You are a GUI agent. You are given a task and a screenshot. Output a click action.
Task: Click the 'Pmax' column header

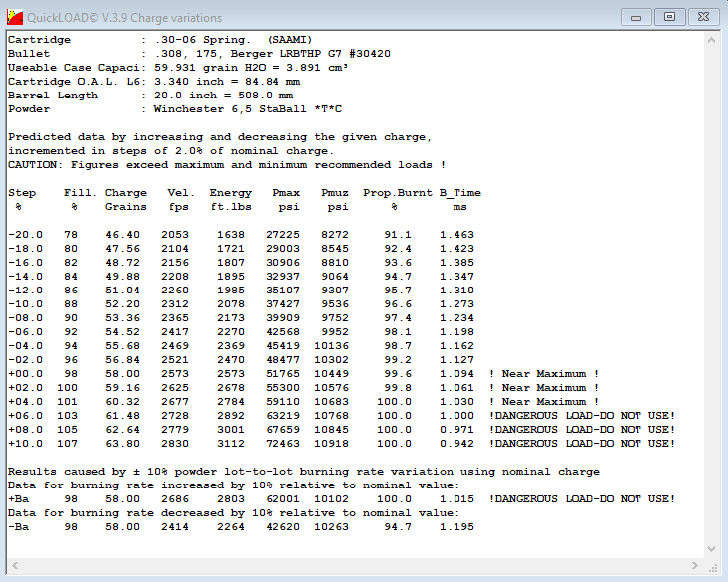pos(286,193)
